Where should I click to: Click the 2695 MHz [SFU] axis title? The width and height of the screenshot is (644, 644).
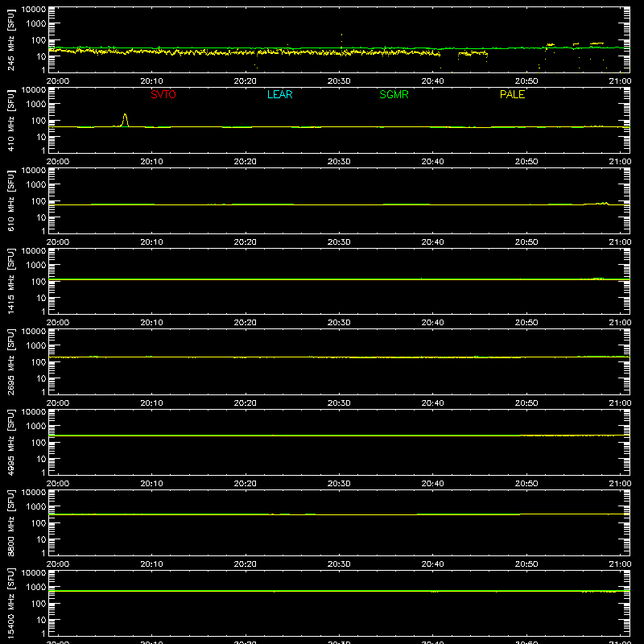point(10,361)
